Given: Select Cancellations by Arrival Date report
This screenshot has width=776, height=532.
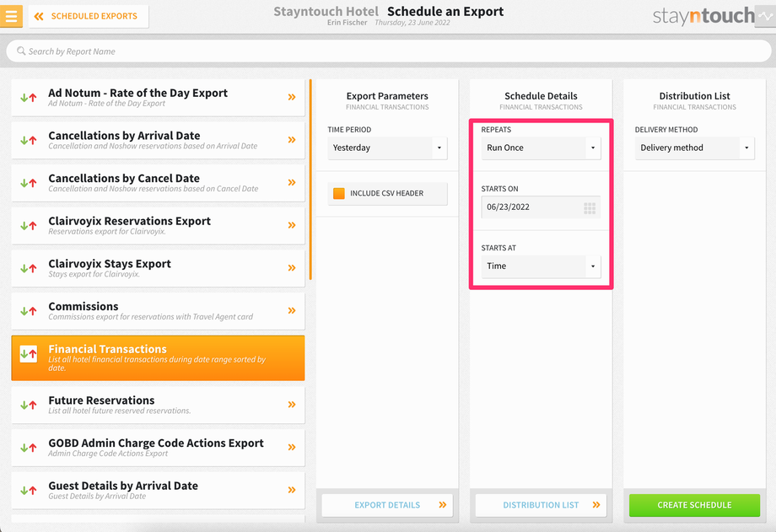Looking at the screenshot, I should [x=158, y=140].
